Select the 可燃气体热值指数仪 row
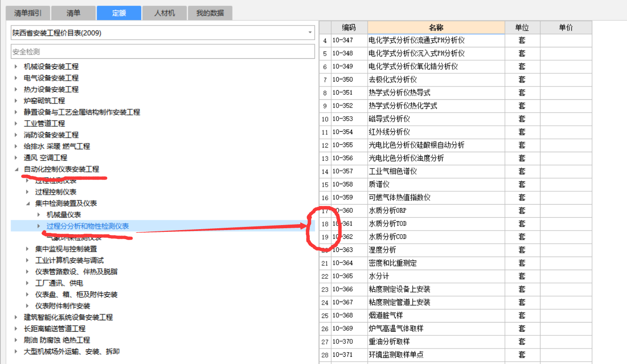Image resolution: width=627 pixels, height=364 pixels. pos(456,198)
